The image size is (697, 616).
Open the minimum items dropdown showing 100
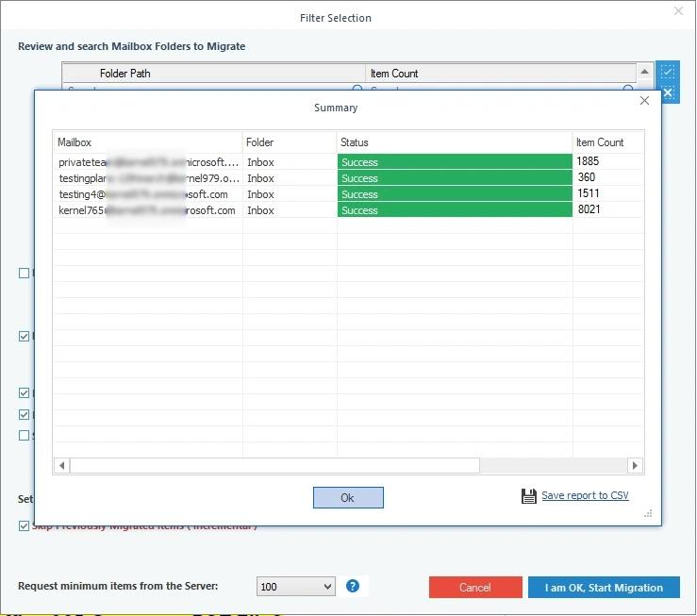click(295, 587)
